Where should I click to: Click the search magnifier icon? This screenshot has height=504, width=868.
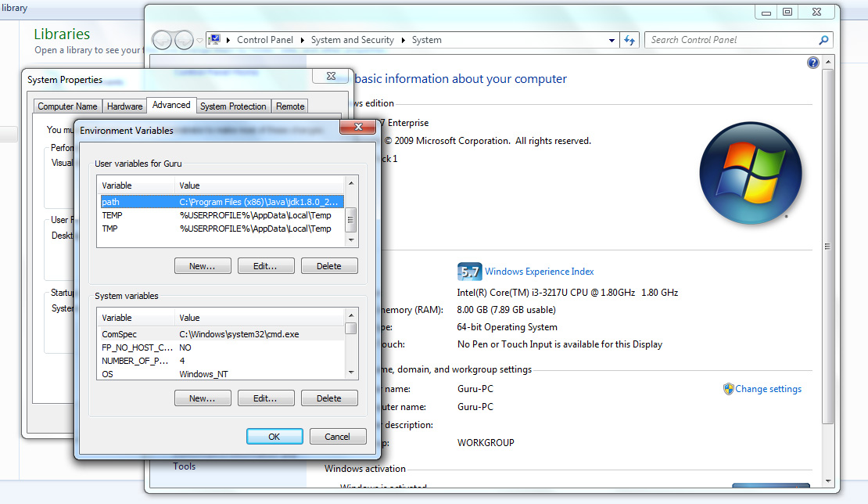click(823, 39)
